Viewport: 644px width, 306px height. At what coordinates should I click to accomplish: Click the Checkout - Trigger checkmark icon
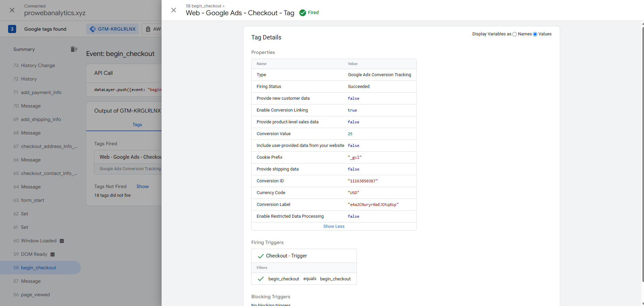(261, 256)
